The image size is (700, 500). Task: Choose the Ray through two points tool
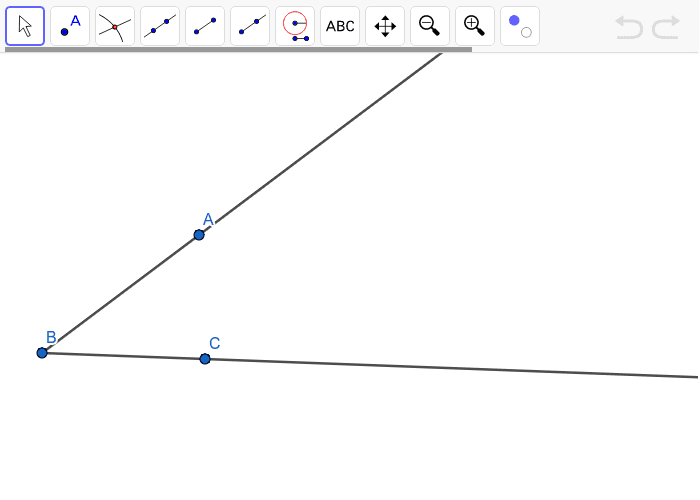[x=250, y=26]
